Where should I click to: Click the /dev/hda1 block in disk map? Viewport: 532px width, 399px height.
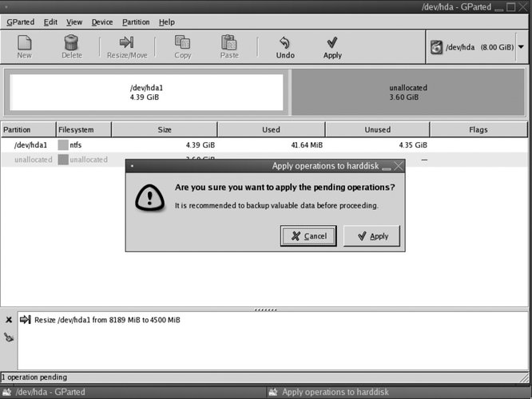[x=146, y=92]
